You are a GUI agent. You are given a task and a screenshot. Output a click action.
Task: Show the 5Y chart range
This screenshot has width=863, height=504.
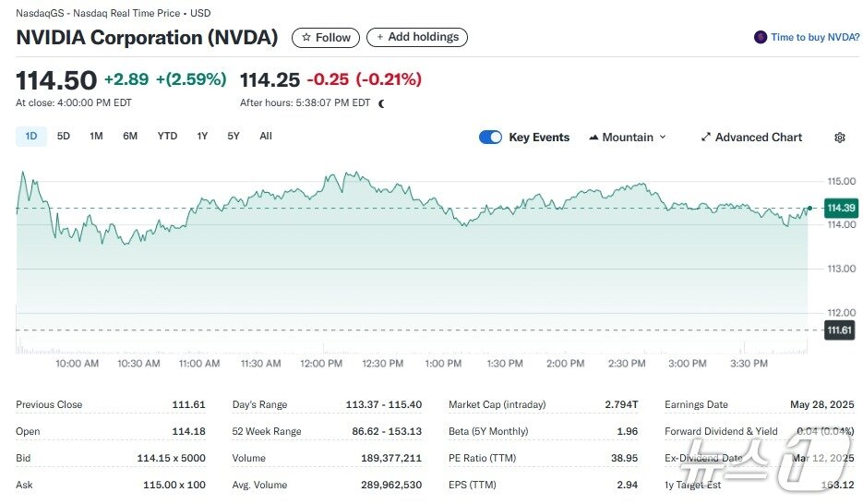(x=234, y=137)
